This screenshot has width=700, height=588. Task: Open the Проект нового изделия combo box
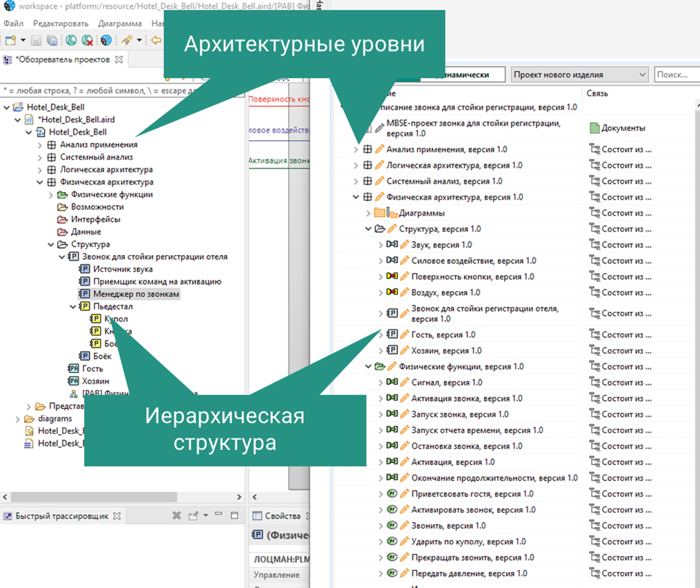(x=580, y=75)
